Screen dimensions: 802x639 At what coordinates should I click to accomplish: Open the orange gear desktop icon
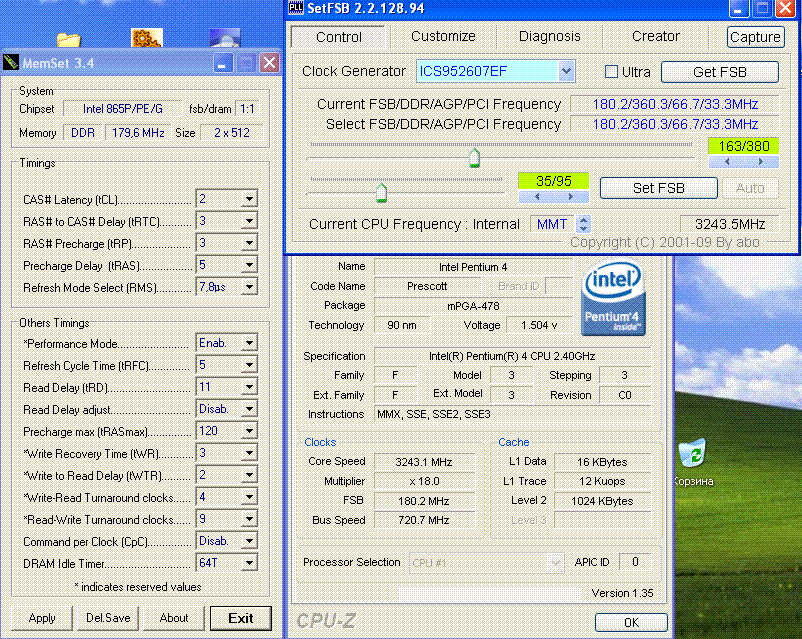point(147,39)
